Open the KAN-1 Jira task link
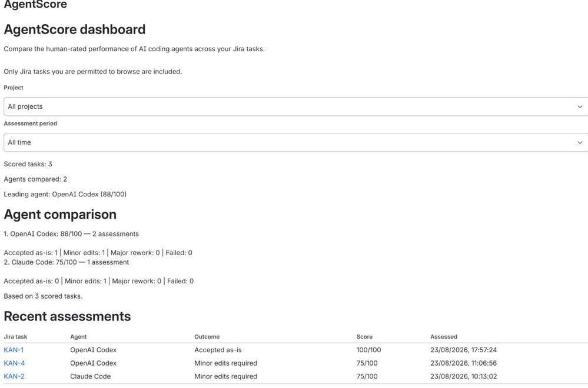The height and width of the screenshot is (388, 588). (x=14, y=350)
